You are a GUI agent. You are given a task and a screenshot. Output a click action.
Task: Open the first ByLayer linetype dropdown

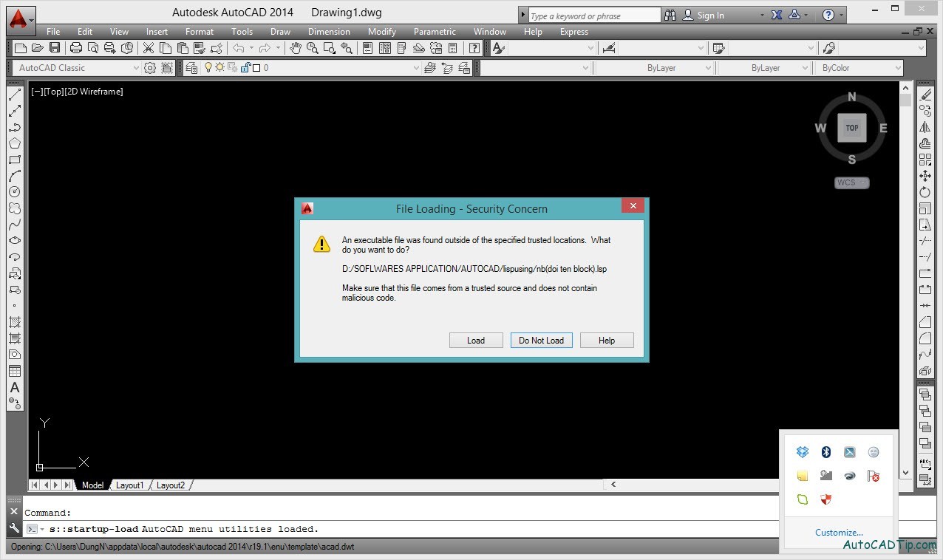[x=707, y=68]
